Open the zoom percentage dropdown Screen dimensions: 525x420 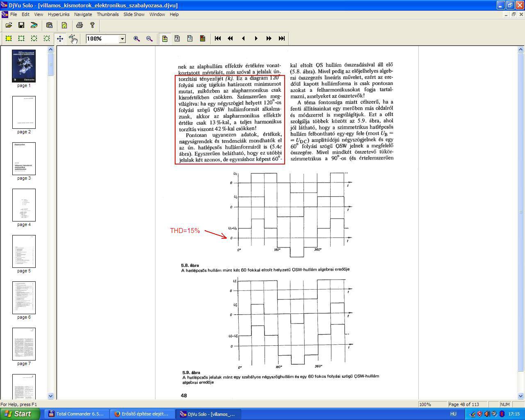point(122,39)
